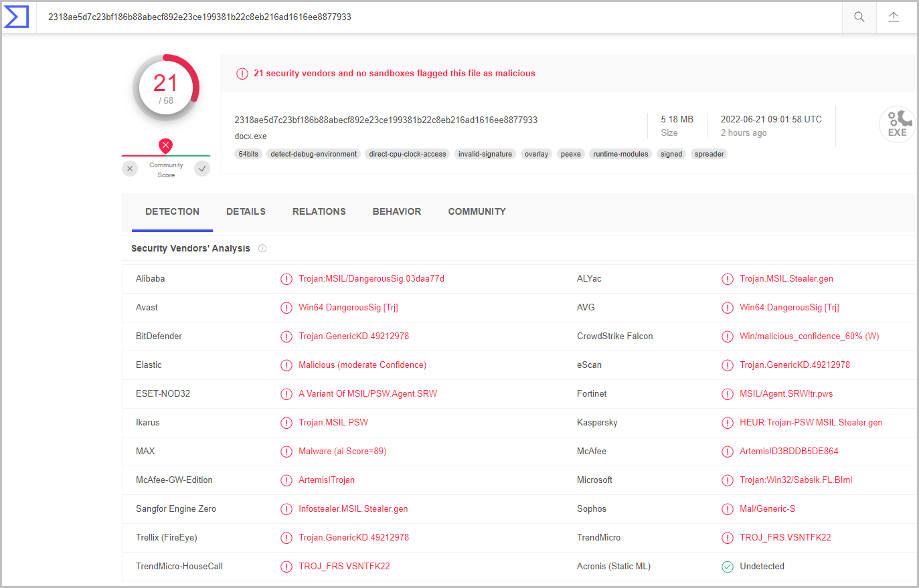Click the peexe tag
The image size is (919, 588).
(x=571, y=154)
